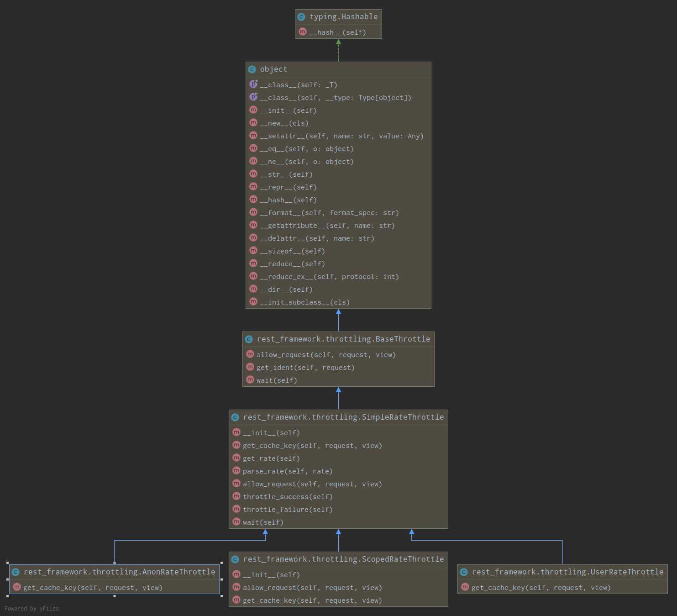Screen dimensions: 677x616
Task: Click method icon of throttle_success(self)
Action: point(236,496)
